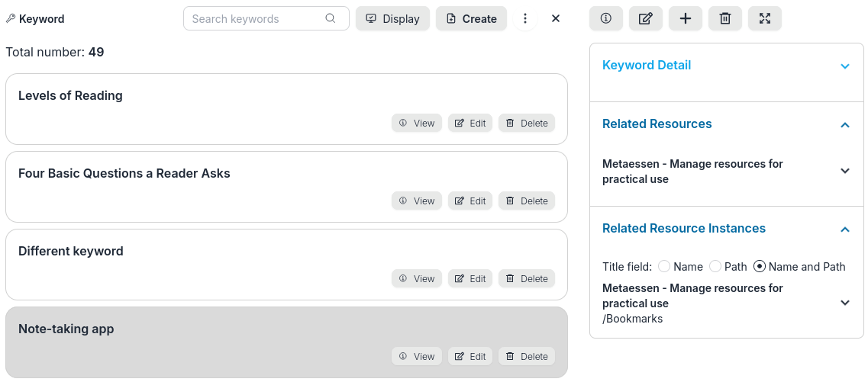The image size is (868, 382).
Task: Open the three-dot more options menu
Action: click(525, 18)
